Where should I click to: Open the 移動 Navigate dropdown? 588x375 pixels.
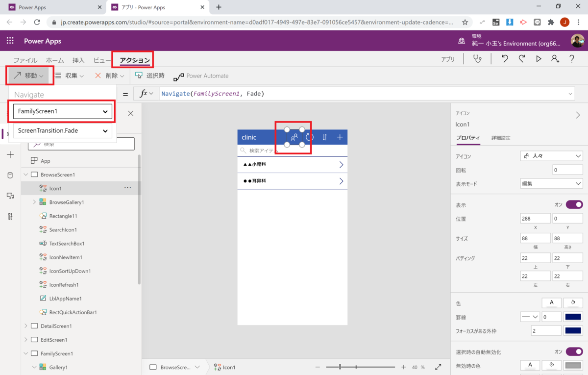(x=28, y=75)
